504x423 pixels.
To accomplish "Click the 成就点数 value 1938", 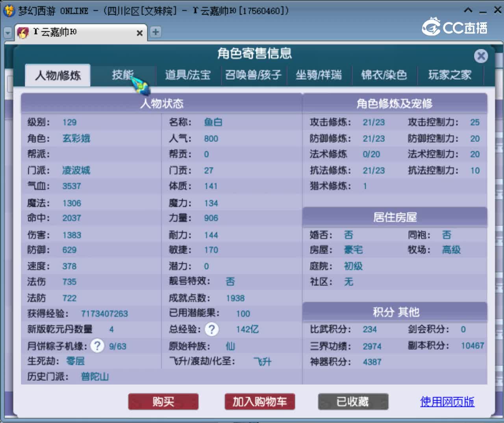I will click(x=235, y=299).
